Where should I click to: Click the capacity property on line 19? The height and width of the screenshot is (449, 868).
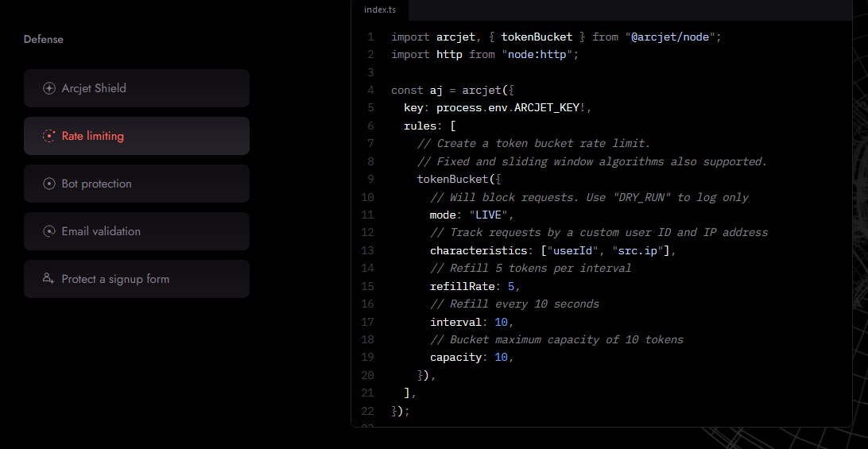tap(455, 358)
